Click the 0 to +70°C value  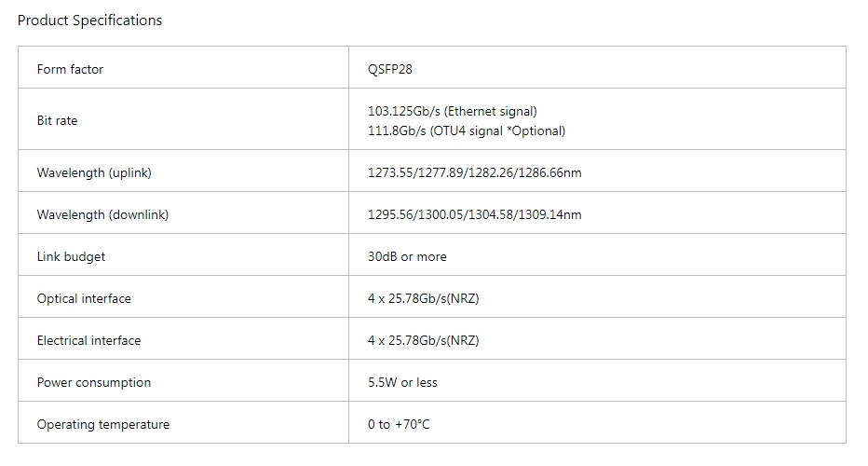[400, 425]
